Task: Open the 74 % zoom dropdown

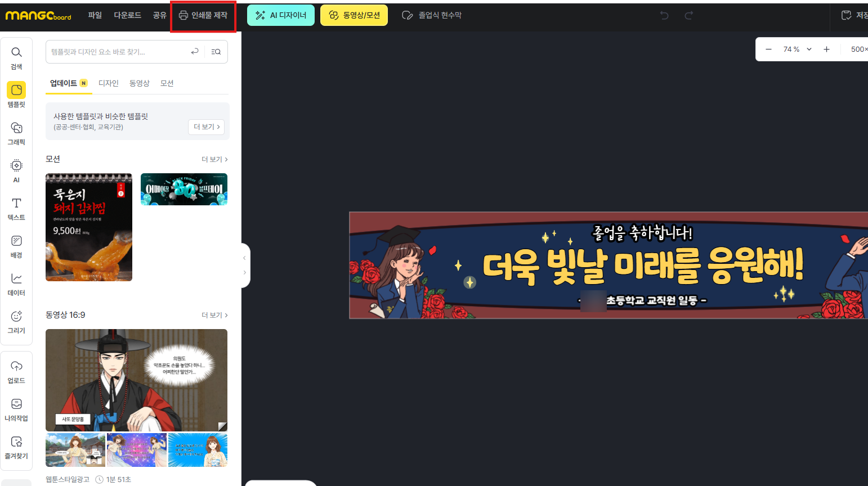Action: click(x=797, y=49)
